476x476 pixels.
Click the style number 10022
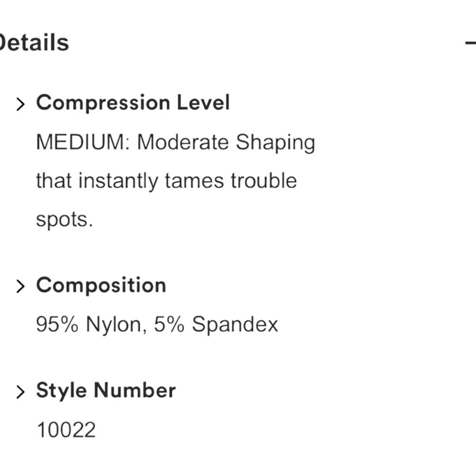coord(66,430)
